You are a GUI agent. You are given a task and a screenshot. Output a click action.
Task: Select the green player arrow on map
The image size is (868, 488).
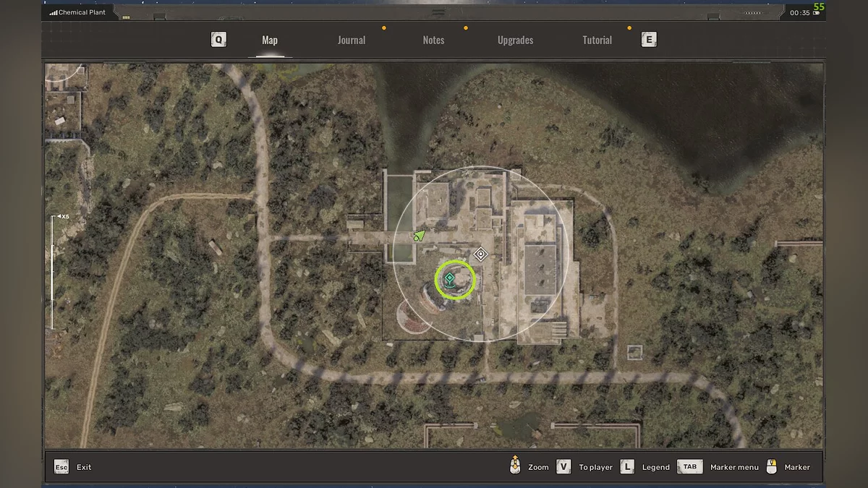(x=420, y=235)
